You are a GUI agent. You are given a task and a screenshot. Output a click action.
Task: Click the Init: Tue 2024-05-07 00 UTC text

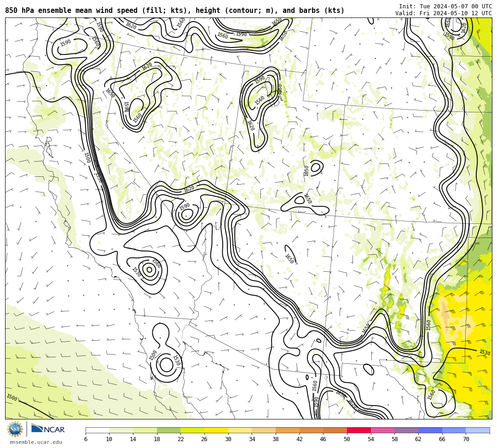(x=445, y=6)
